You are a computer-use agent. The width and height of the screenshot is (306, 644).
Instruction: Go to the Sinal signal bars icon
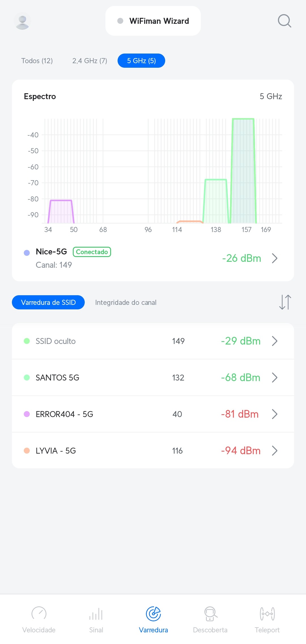point(96,614)
